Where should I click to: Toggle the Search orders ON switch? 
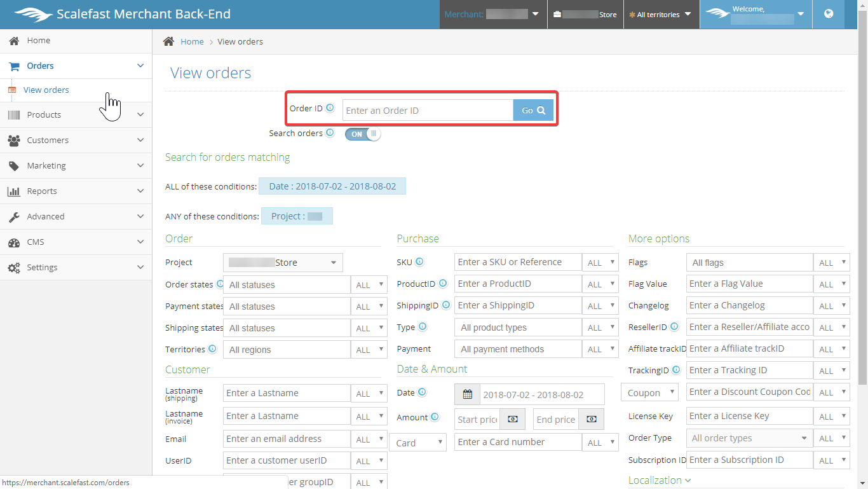click(363, 134)
